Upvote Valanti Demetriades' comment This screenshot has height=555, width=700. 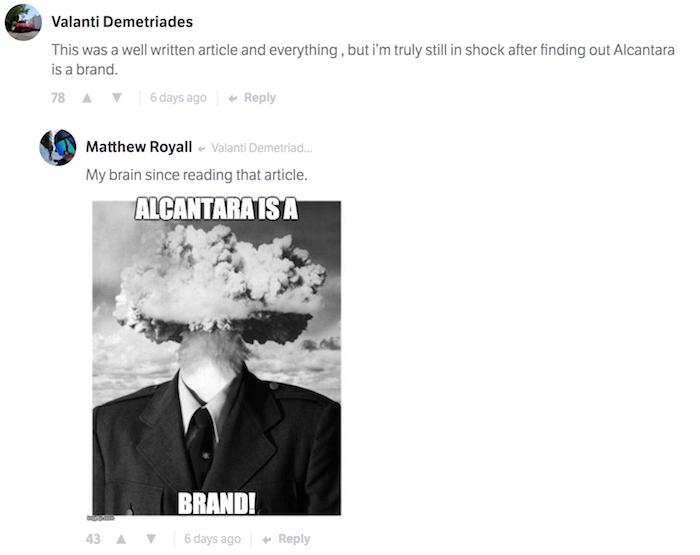click(x=87, y=98)
